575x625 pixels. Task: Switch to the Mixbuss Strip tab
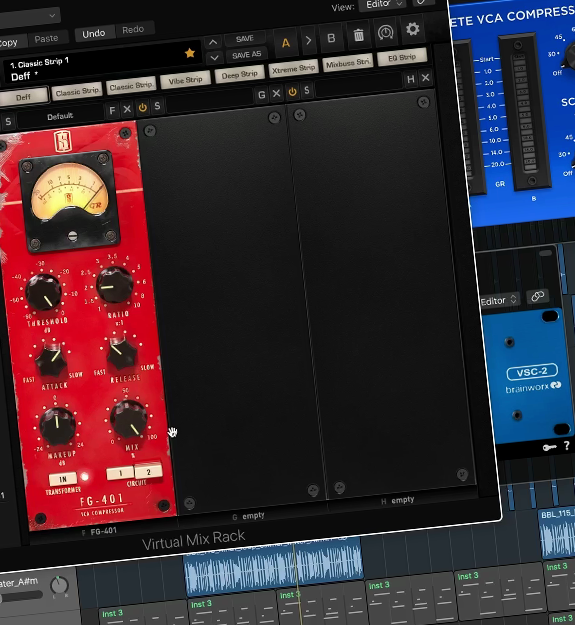347,63
